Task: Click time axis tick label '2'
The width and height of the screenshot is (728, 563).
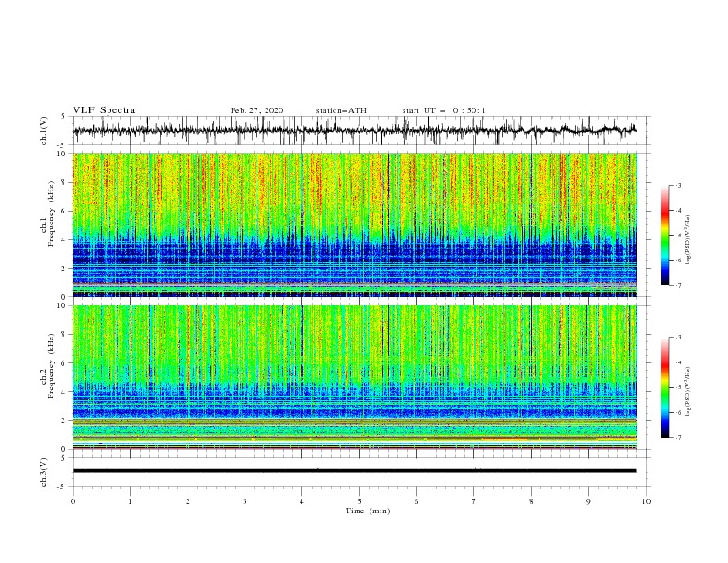Action: [188, 501]
